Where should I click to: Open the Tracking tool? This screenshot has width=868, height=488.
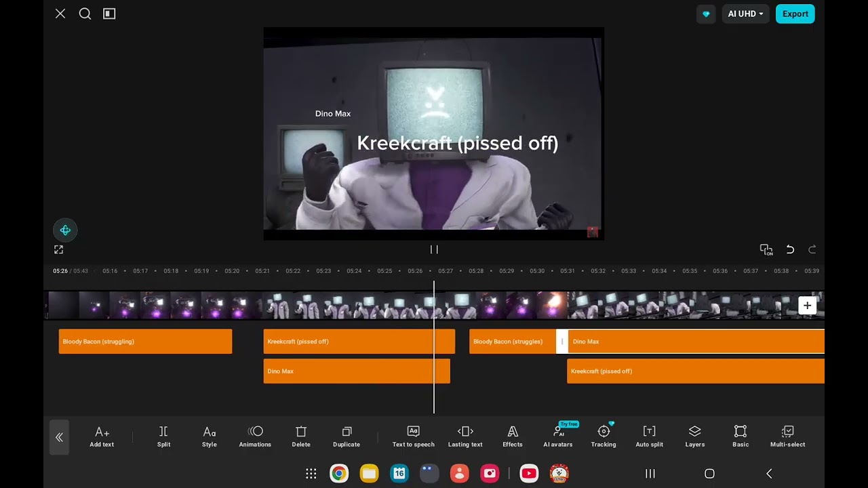[604, 436]
